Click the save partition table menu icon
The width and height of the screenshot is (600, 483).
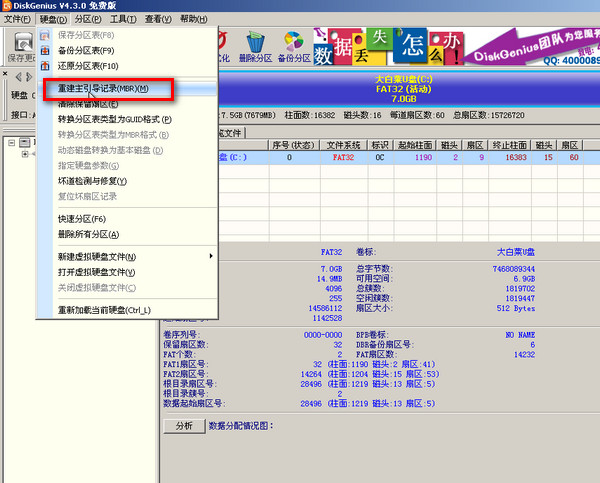coord(45,35)
